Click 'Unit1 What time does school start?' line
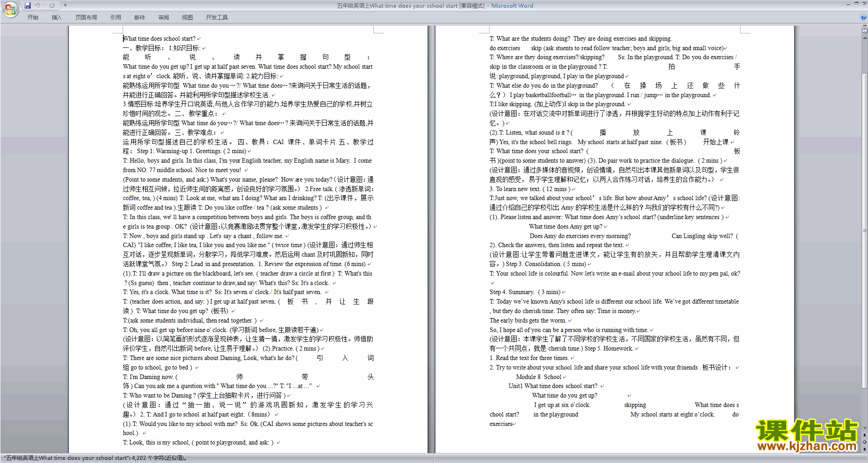Screen dimensions: 868x463 point(553,386)
